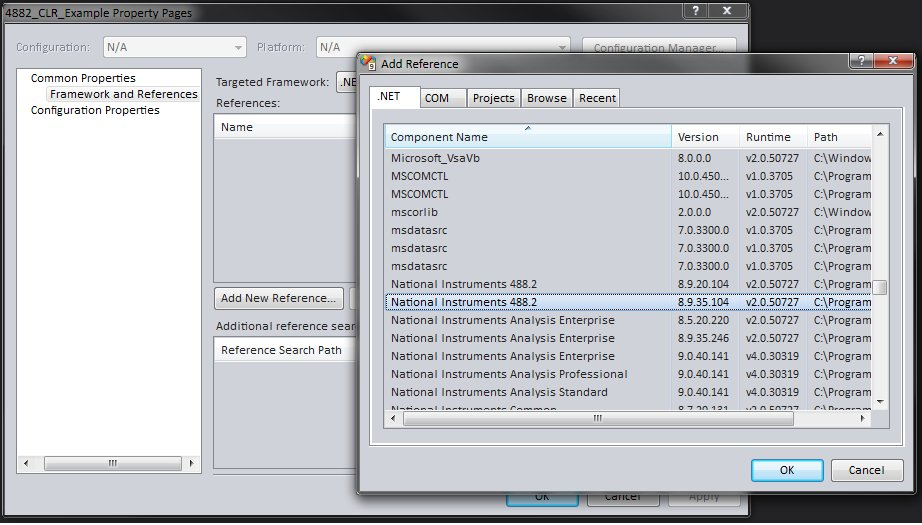Switch to the COM tab
Screen dimensions: 922x525
coord(436,98)
